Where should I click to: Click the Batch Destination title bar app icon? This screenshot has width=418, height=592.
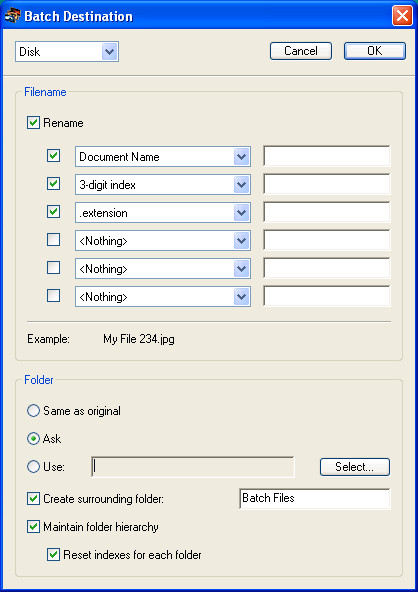[x=12, y=16]
